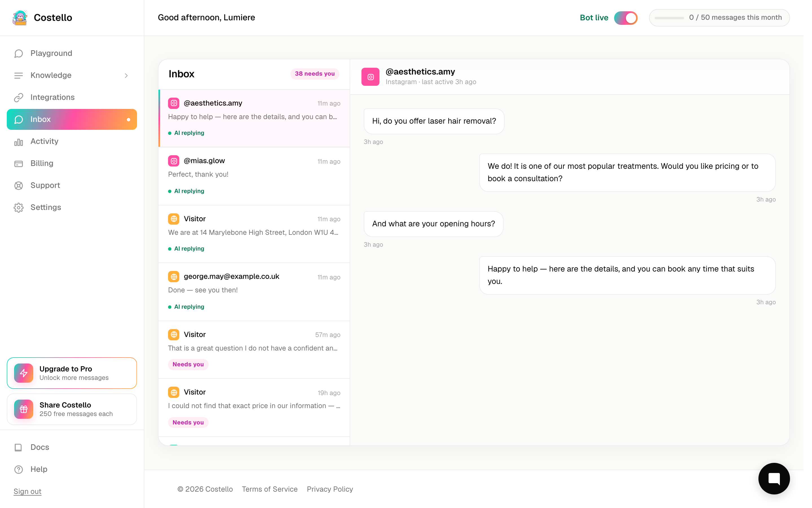Open the @mias.glow conversation
The width and height of the screenshot is (812, 508).
coord(254,176)
